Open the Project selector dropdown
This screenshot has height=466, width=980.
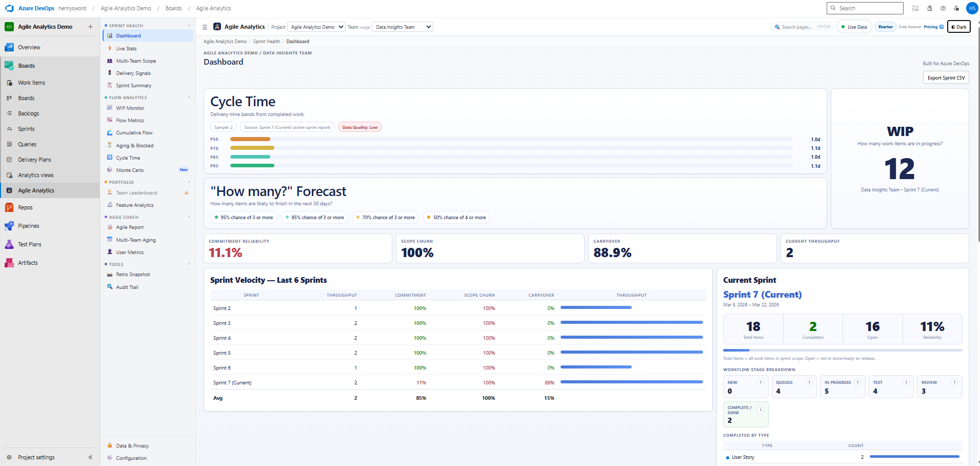tap(316, 26)
